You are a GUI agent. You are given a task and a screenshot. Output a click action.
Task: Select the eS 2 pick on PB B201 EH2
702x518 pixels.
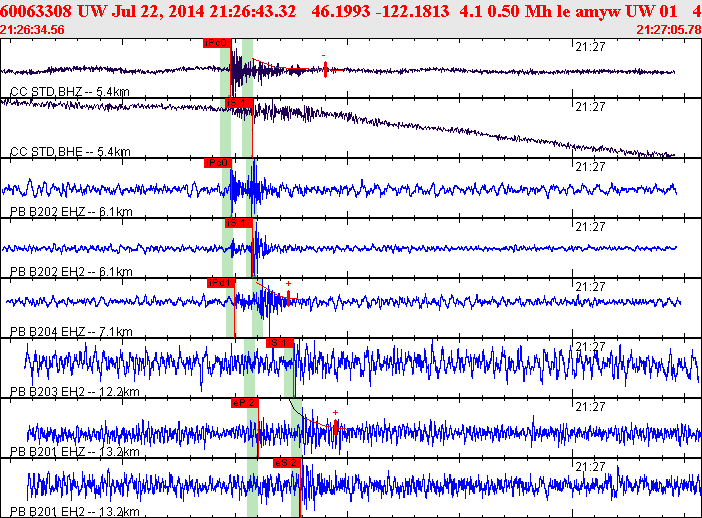(287, 463)
